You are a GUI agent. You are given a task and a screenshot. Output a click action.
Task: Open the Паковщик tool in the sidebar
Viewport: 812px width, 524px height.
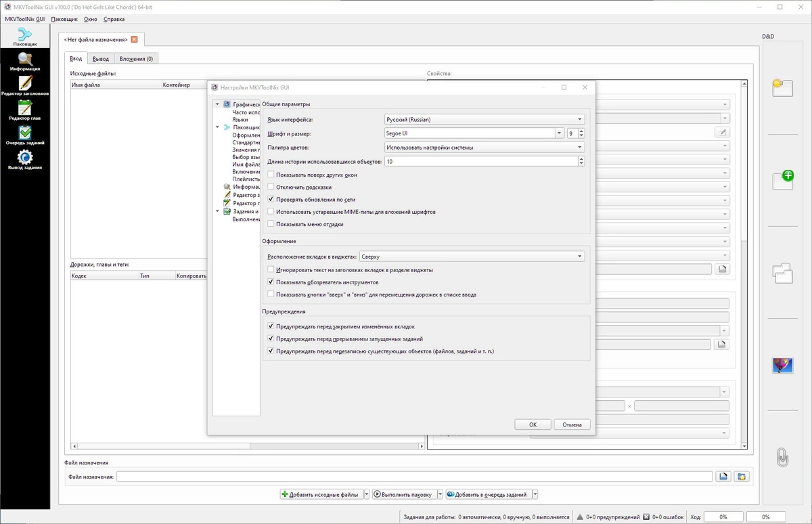(x=24, y=37)
